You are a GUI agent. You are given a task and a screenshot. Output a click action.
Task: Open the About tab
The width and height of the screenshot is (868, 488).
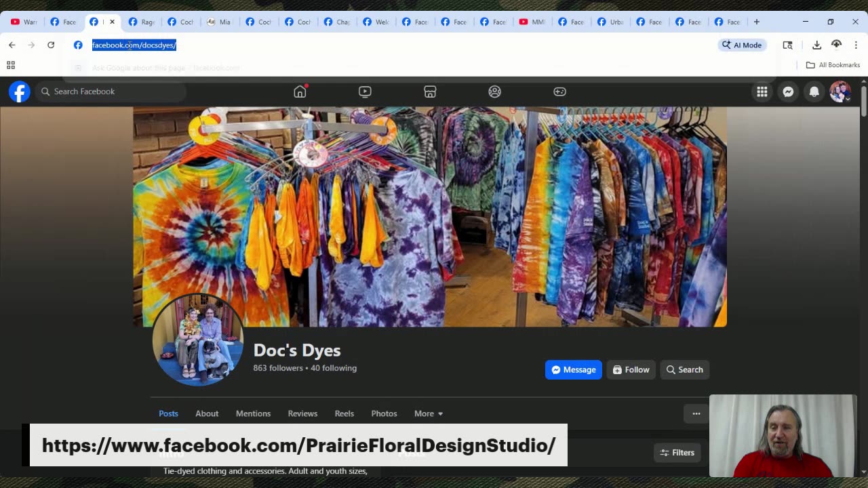point(207,413)
